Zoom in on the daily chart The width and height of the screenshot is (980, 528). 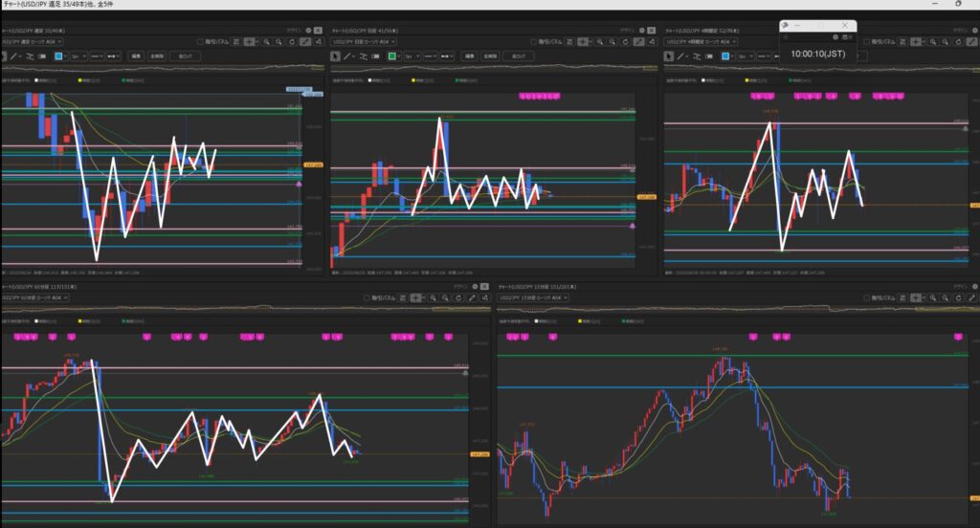(599, 42)
